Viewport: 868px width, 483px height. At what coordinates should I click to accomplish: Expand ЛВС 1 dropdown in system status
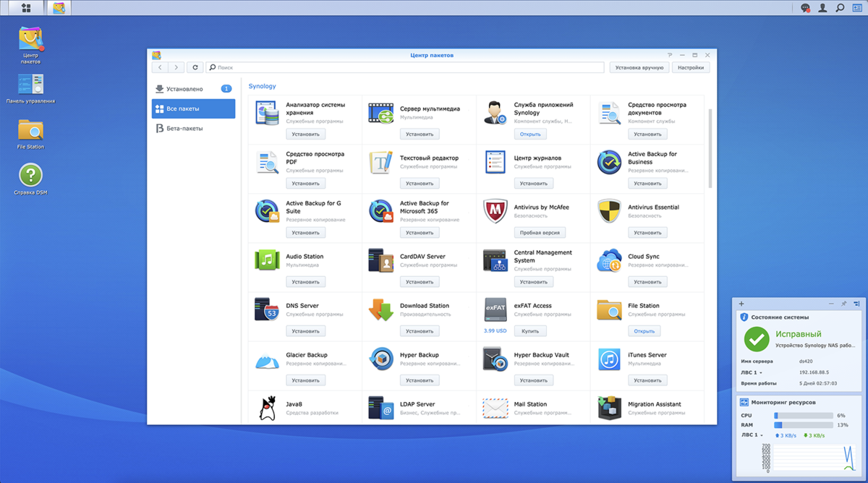[x=752, y=372]
